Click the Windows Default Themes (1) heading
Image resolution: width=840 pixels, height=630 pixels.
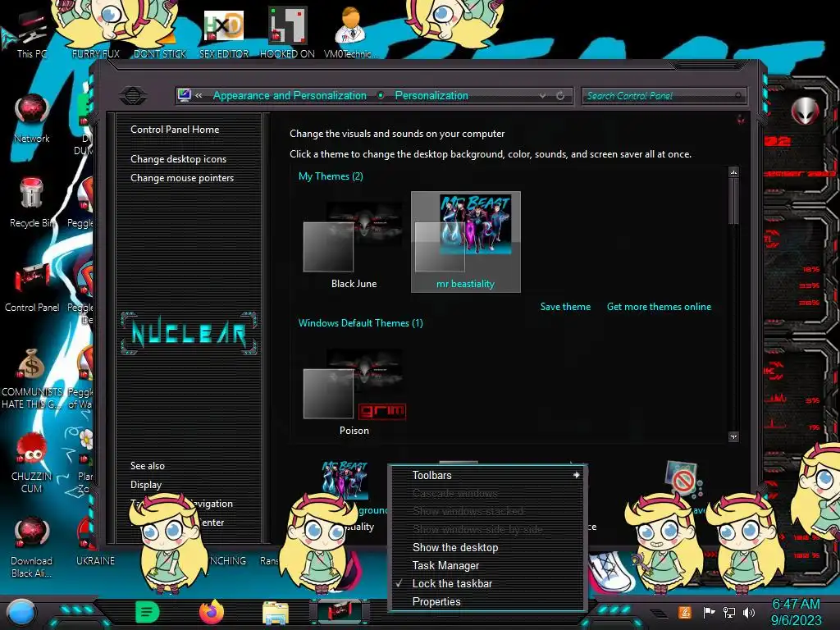click(361, 322)
